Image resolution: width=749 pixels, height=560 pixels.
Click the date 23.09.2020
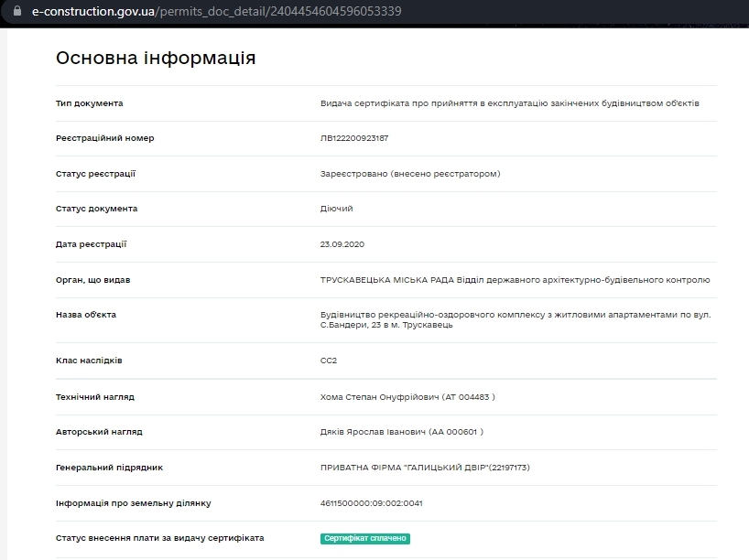point(342,244)
